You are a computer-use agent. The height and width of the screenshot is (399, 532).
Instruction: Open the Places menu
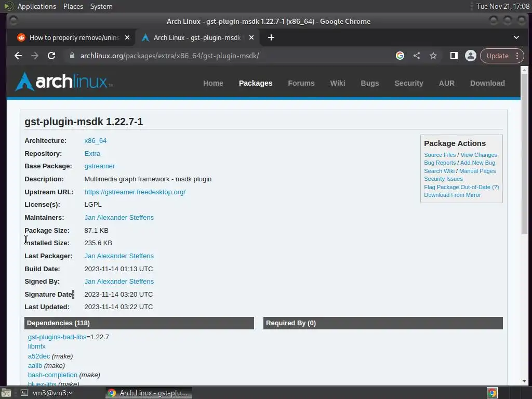coord(73,6)
